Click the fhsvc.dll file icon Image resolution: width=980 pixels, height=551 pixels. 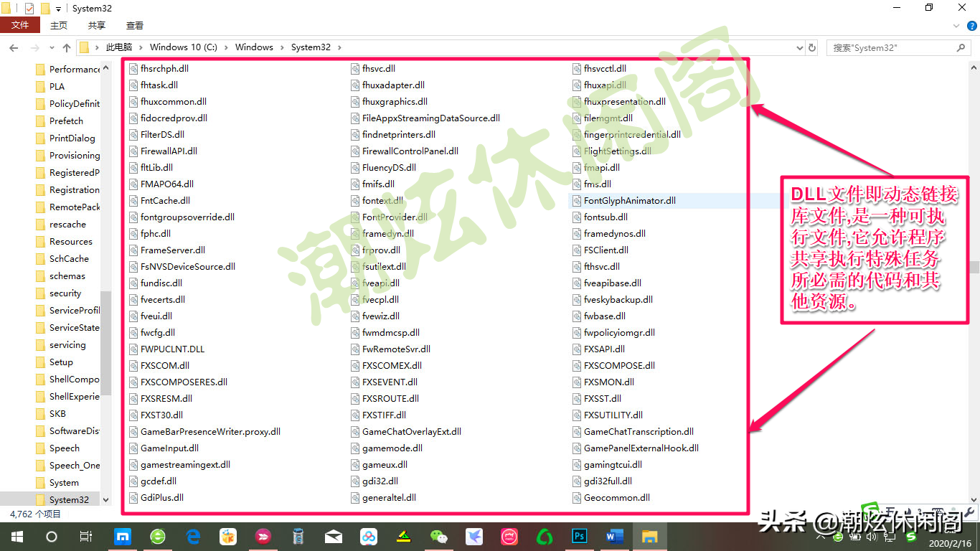click(355, 68)
